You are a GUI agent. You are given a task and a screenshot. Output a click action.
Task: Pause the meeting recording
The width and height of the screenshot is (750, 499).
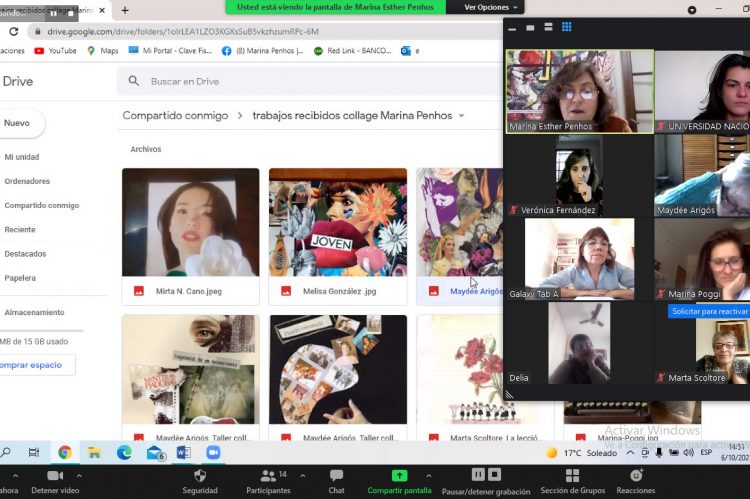(x=479, y=475)
